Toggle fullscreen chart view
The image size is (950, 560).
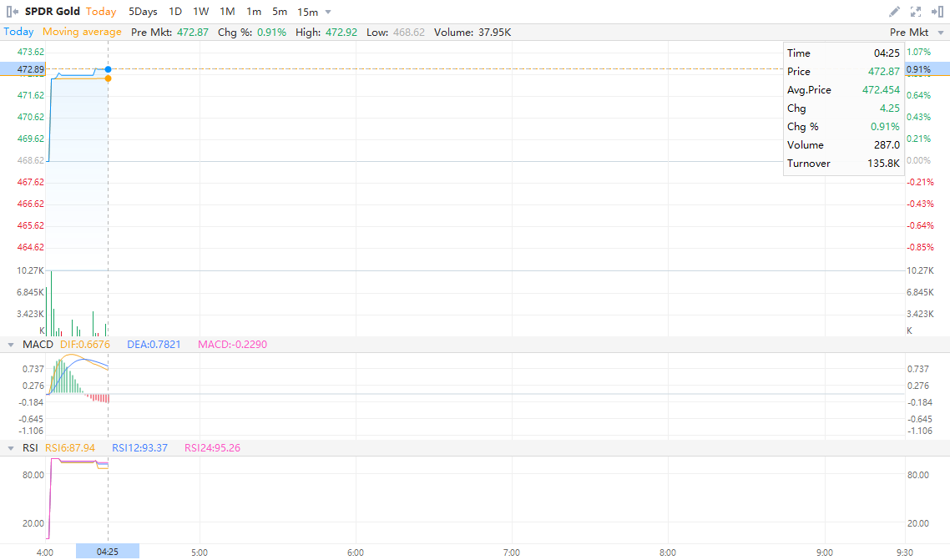[x=916, y=12]
